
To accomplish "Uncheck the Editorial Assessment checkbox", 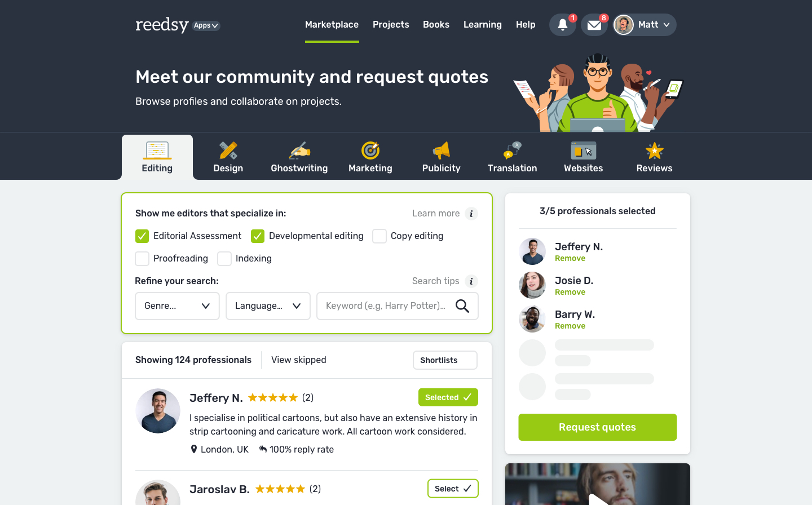I will pos(142,236).
